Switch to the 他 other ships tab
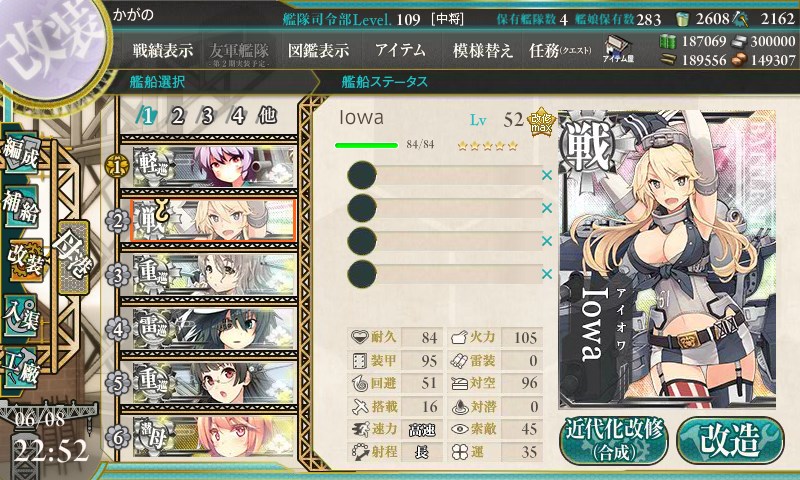 pos(267,116)
